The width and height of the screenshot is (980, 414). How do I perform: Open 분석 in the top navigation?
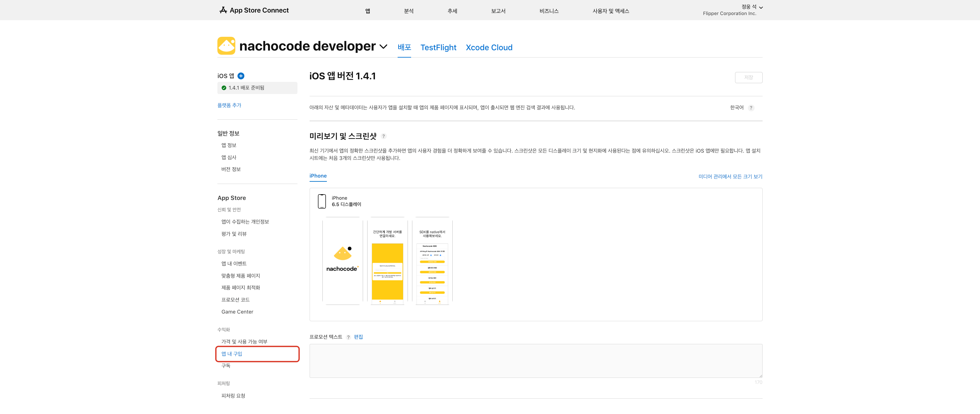coord(409,11)
